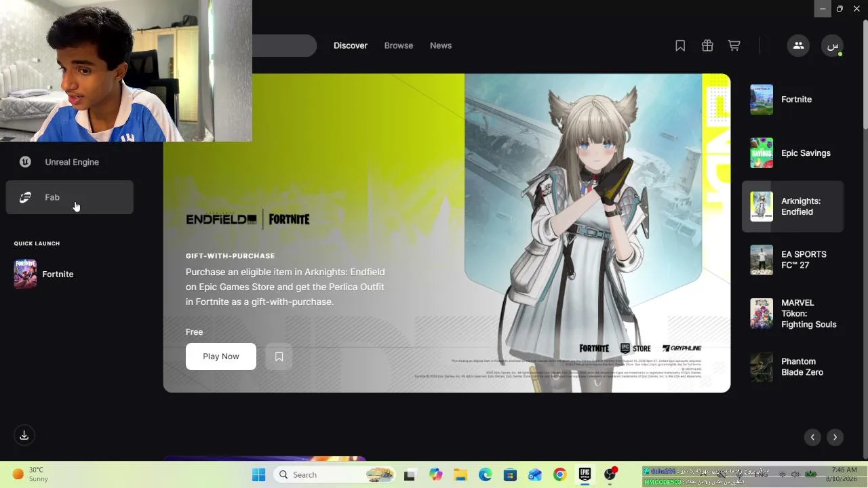868x488 pixels.
Task: Open Copilot from the taskbar
Action: [435, 475]
